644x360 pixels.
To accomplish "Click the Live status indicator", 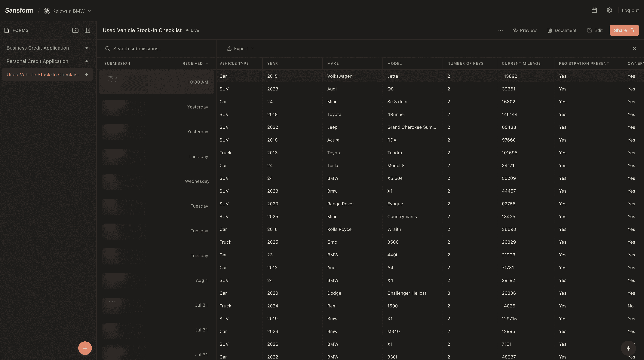I will [192, 30].
